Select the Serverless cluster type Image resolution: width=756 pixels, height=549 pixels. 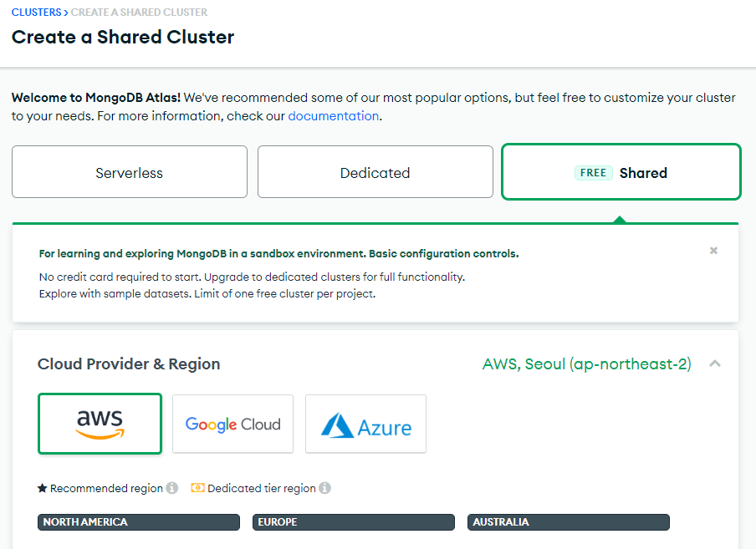[x=130, y=172]
